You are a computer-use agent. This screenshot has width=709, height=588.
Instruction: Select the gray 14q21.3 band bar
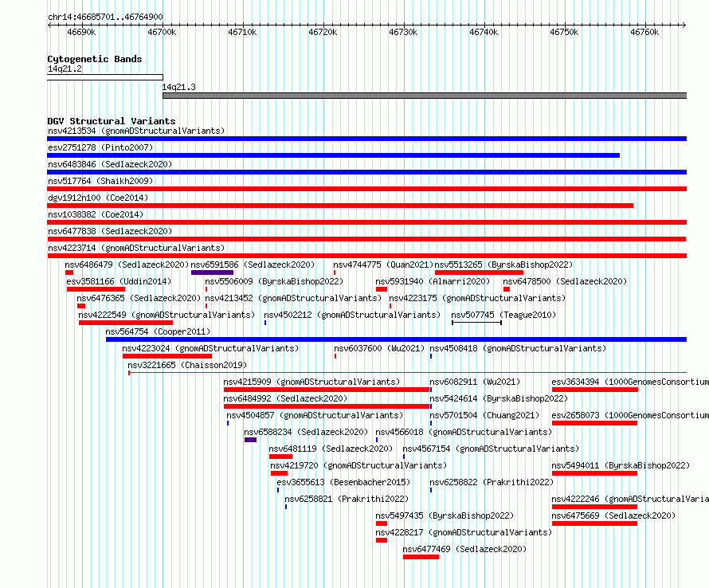click(x=425, y=96)
